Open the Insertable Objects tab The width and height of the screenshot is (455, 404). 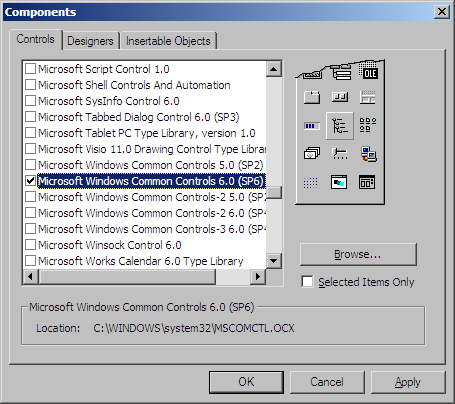(168, 41)
